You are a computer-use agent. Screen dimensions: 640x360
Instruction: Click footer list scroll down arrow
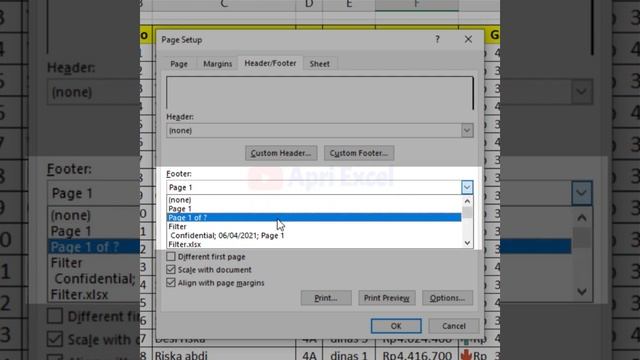[x=467, y=243]
